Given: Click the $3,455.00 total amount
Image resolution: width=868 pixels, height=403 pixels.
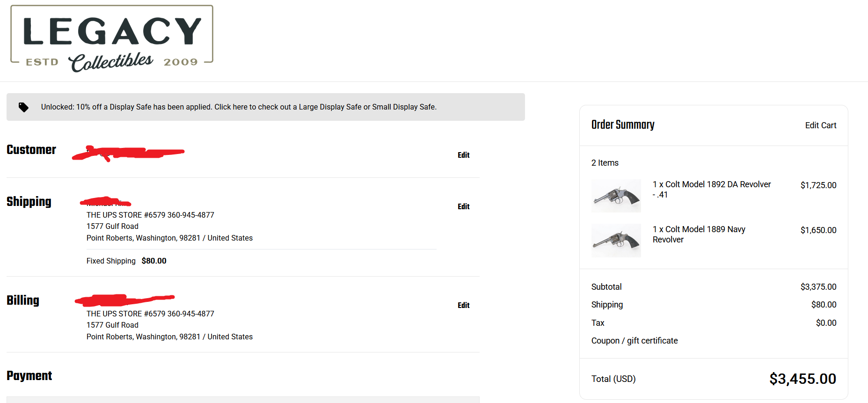Looking at the screenshot, I should click(802, 379).
